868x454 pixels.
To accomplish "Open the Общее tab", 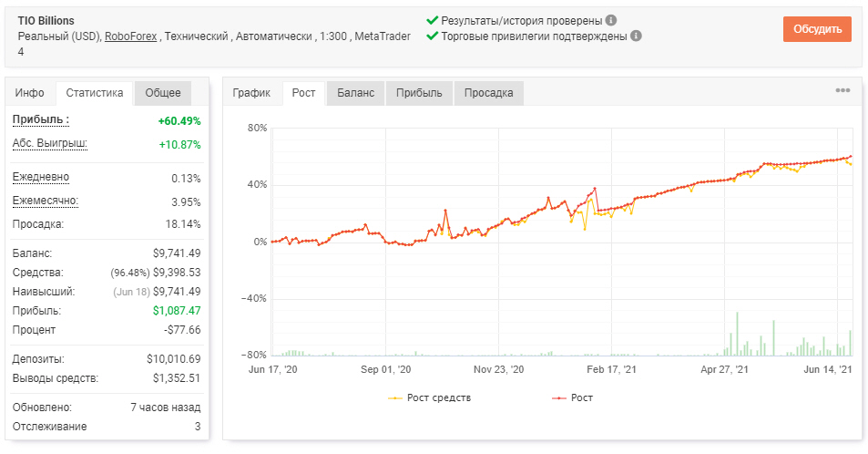I will (x=163, y=93).
